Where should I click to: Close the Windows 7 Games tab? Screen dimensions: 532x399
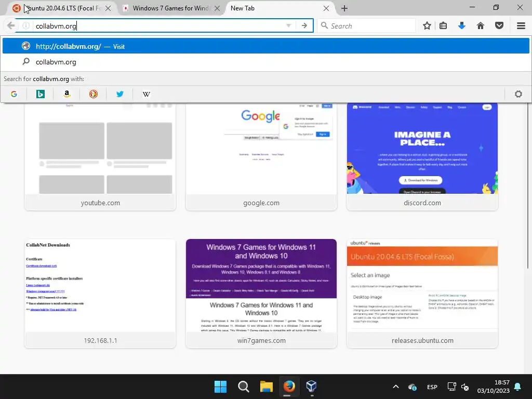[217, 8]
